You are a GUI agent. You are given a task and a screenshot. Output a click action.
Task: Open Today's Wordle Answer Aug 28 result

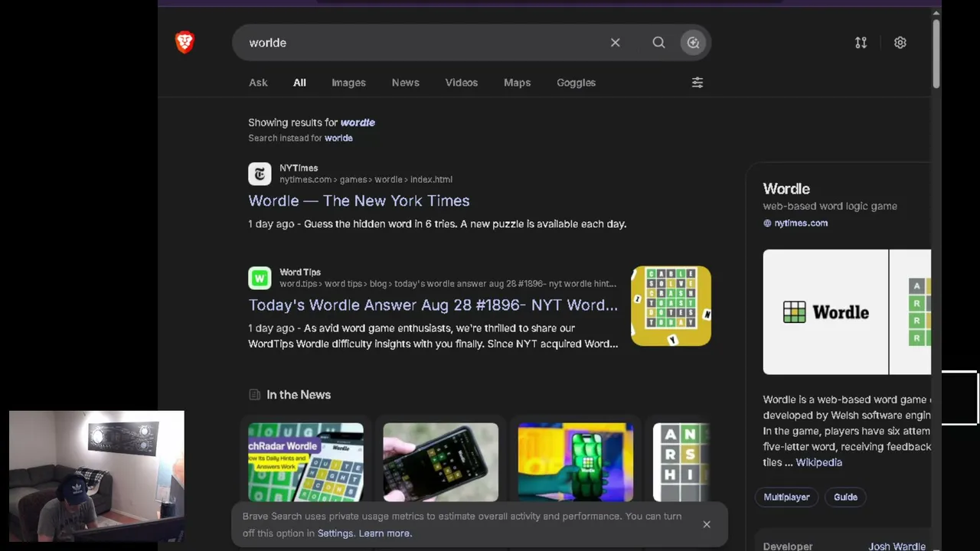433,305
